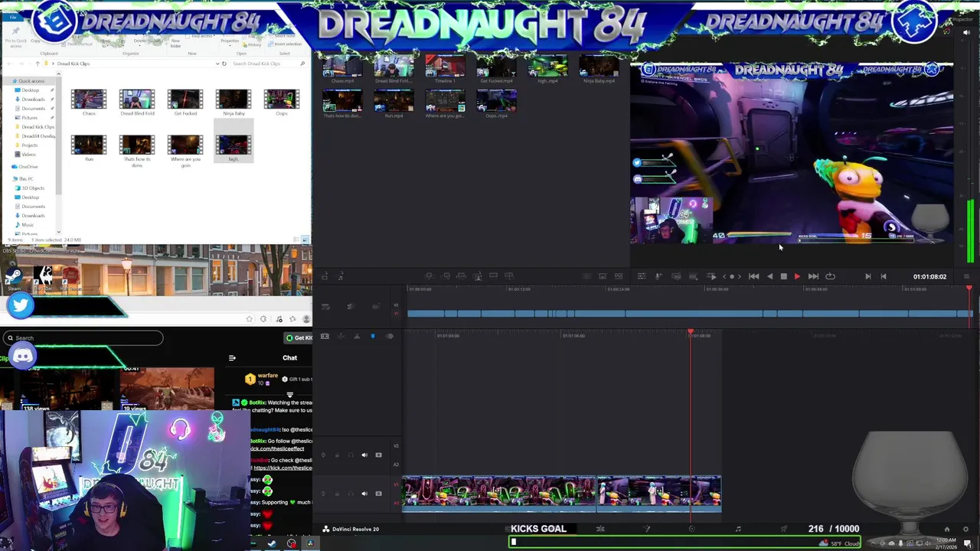Play the timeline in DaVinci Resolve
The image size is (980, 551).
click(797, 276)
